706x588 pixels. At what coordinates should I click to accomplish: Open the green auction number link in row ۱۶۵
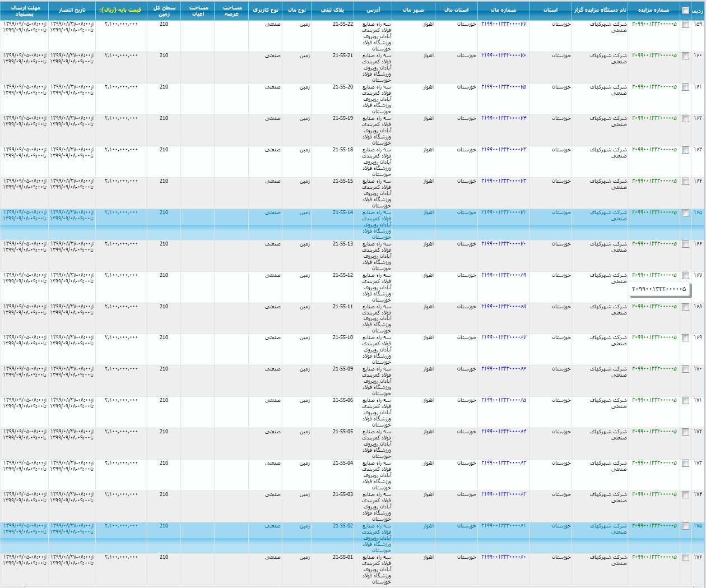(654, 212)
